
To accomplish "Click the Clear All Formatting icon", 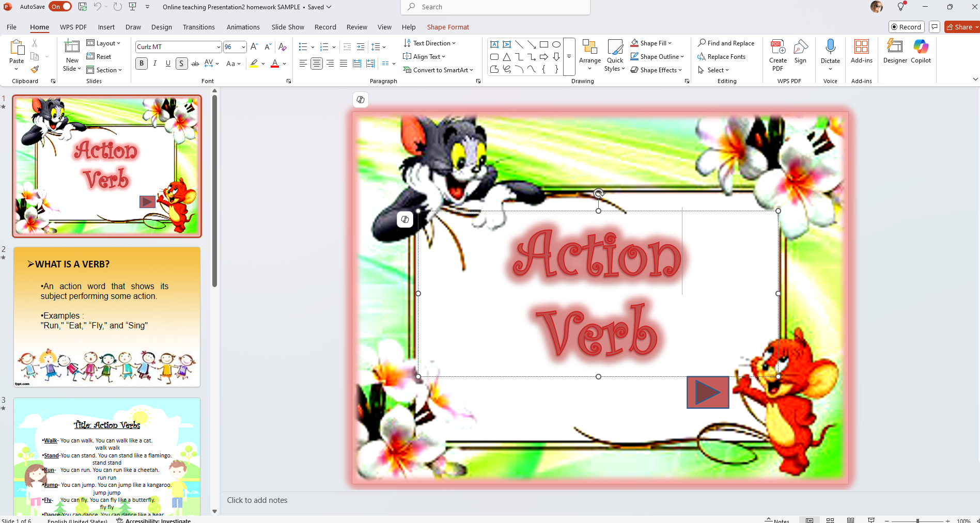I will (x=283, y=47).
